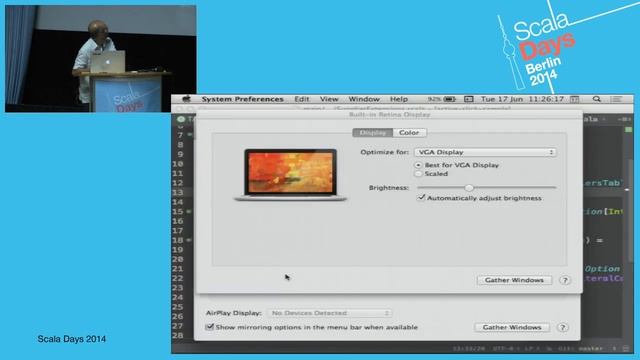Image resolution: width=640 pixels, height=360 pixels.
Task: Open the Help menu
Action: [x=399, y=99]
